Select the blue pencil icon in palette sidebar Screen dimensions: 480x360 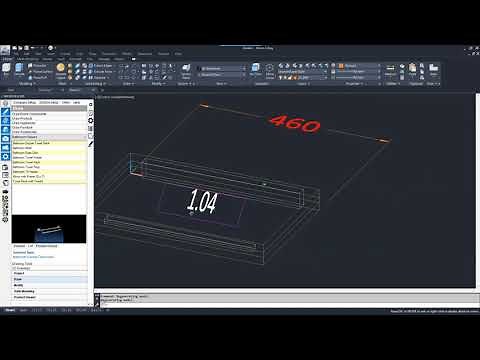coord(5,112)
